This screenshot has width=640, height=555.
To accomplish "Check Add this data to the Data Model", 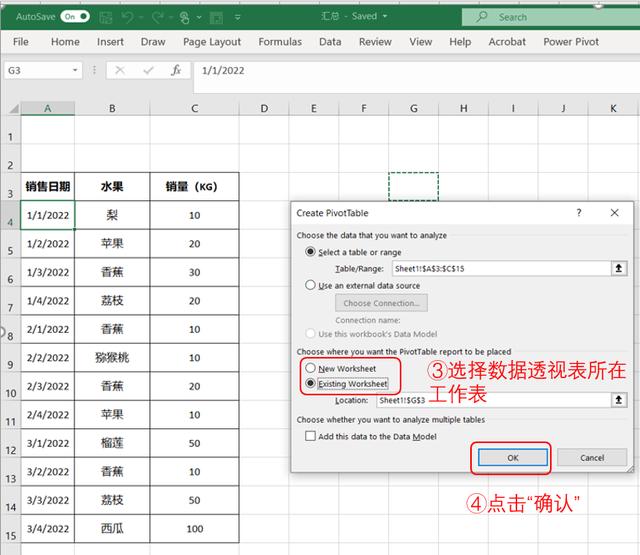I will 311,436.
